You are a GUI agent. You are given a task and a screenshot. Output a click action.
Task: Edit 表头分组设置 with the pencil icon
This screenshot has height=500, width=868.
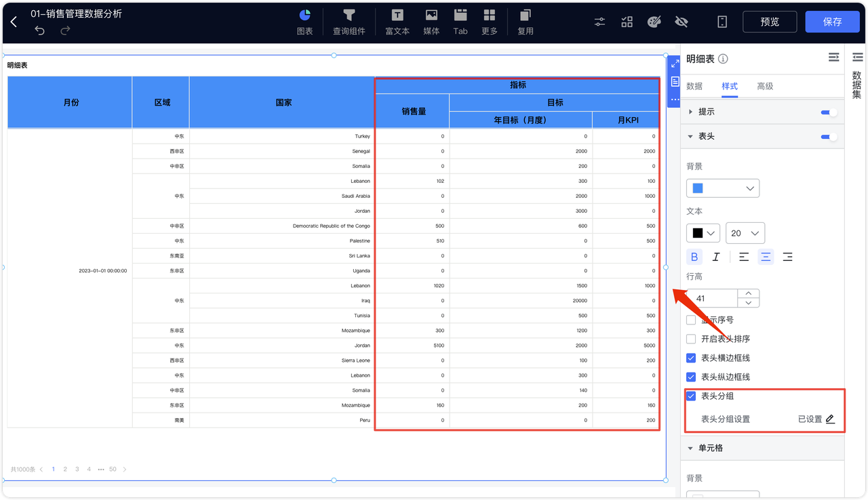click(830, 419)
